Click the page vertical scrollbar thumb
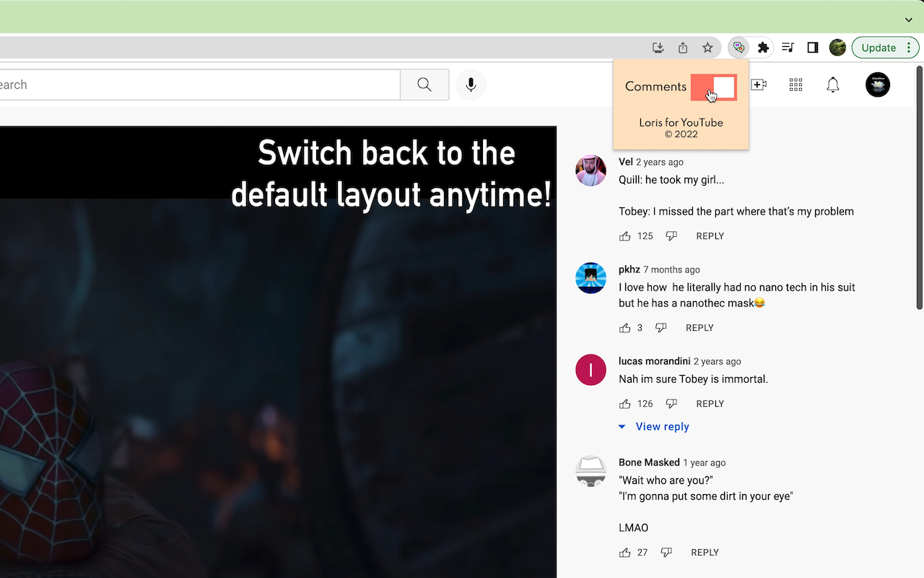The width and height of the screenshot is (924, 578). click(x=919, y=188)
